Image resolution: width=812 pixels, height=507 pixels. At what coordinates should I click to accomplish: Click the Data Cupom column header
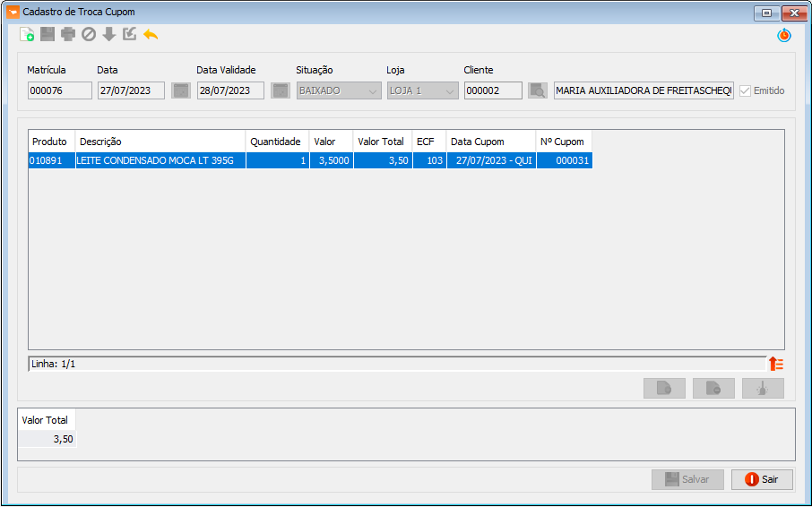(x=491, y=142)
